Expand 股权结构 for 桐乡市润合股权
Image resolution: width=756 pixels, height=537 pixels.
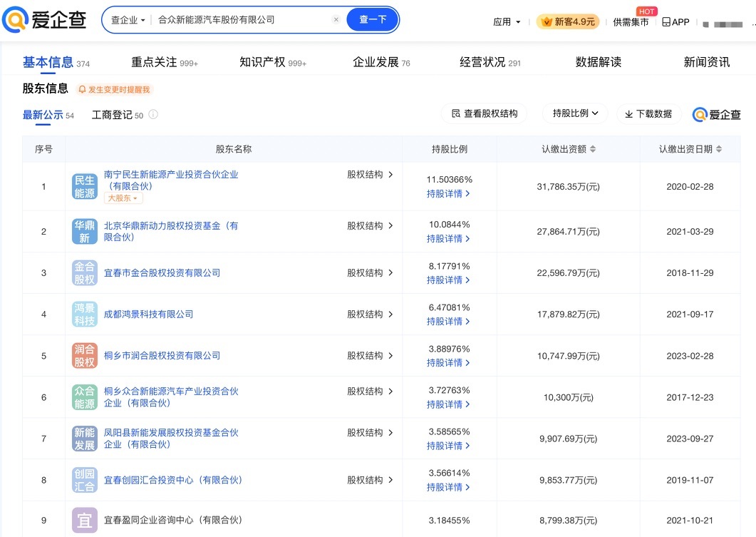[371, 356]
